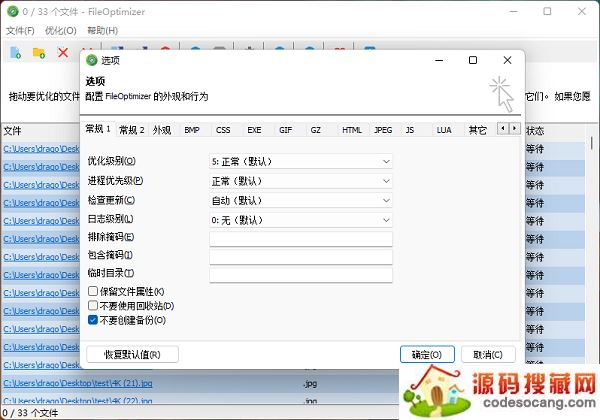Image resolution: width=600 pixels, height=420 pixels.
Task: Open the 文件(F) menu
Action: [x=20, y=31]
